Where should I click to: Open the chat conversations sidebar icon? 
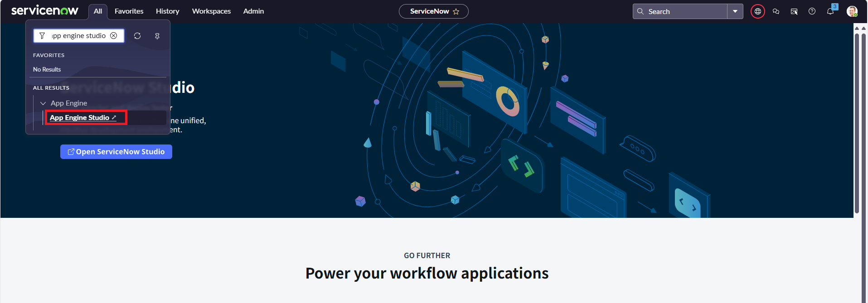776,11
